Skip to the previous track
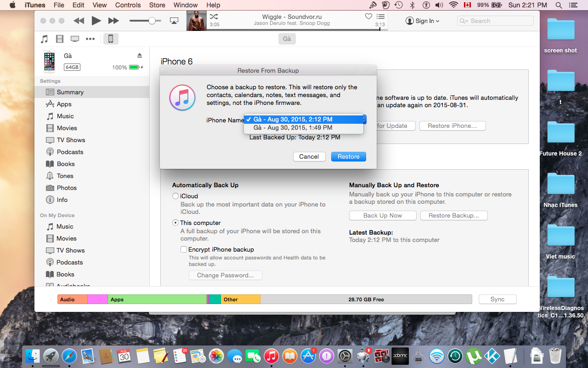This screenshot has width=588, height=368. tap(79, 21)
